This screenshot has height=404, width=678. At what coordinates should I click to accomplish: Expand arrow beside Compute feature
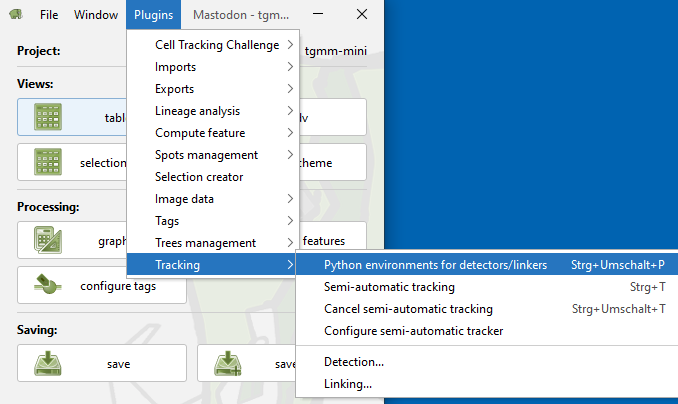(x=290, y=133)
